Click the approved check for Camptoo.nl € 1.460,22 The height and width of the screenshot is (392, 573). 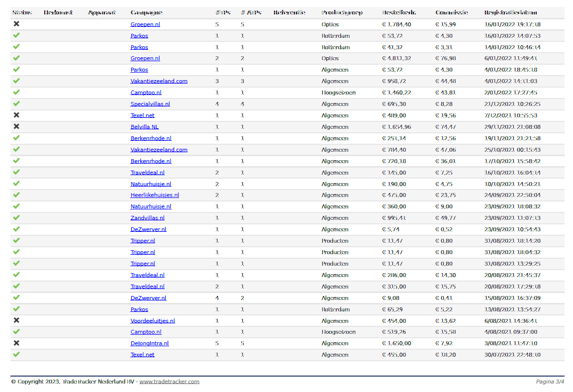(x=16, y=92)
